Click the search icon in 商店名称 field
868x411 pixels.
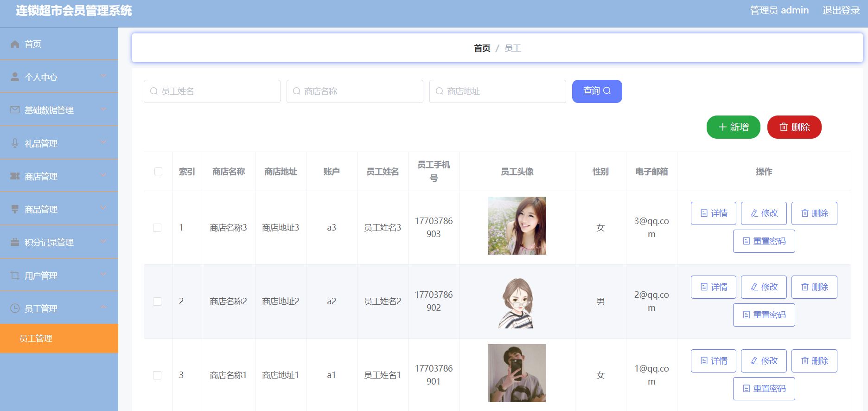tap(297, 91)
